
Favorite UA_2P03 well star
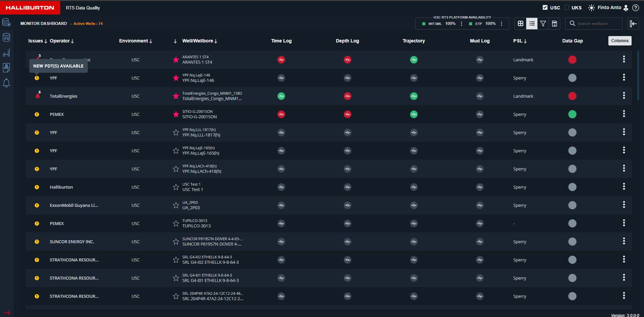tap(176, 205)
